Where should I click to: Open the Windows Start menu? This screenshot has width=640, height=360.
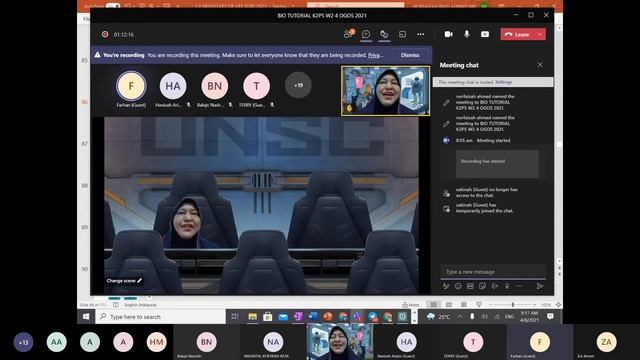click(86, 316)
